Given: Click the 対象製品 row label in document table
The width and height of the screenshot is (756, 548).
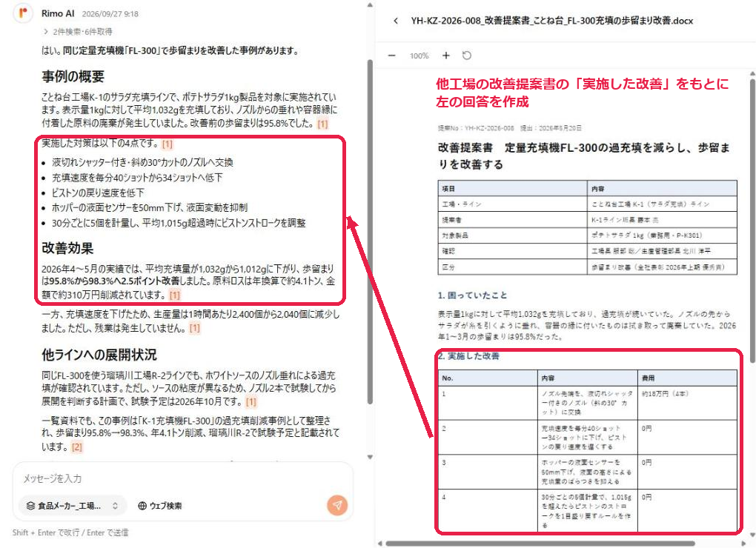Looking at the screenshot, I should pos(455,235).
